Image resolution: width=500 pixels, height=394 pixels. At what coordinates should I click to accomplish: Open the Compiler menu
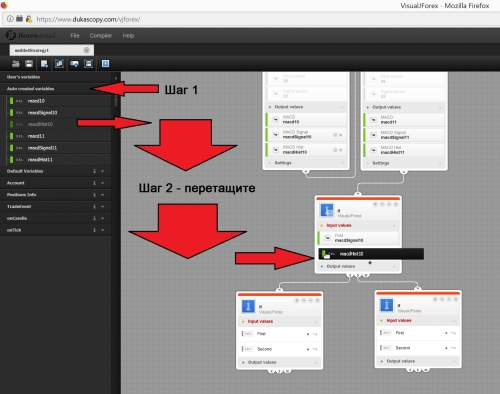pos(101,35)
